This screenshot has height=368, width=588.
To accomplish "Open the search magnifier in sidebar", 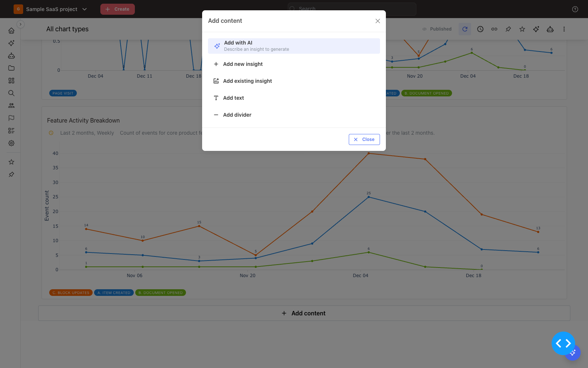I will tap(11, 93).
